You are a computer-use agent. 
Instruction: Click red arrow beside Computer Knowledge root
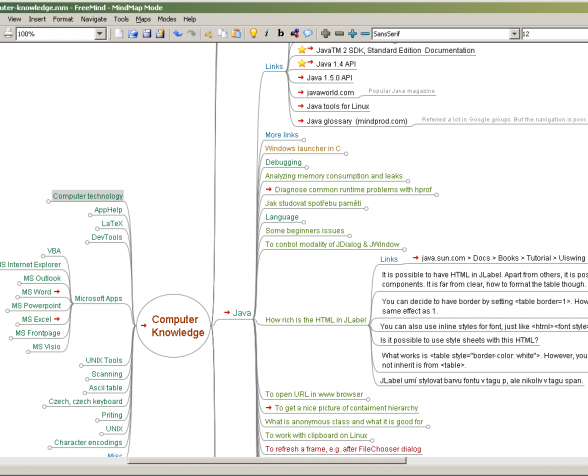point(144,325)
